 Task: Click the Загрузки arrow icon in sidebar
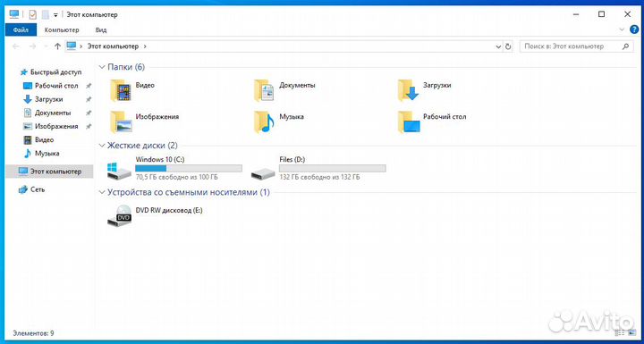28,99
